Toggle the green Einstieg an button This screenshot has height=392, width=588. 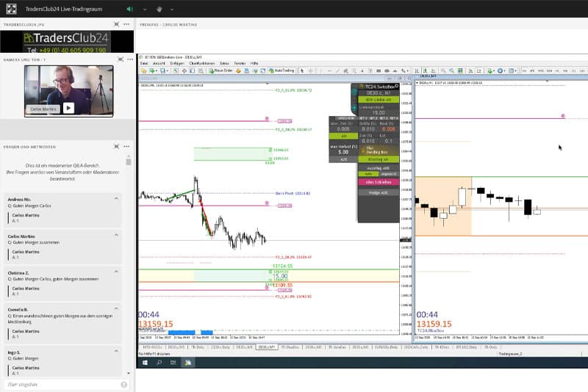click(x=379, y=159)
